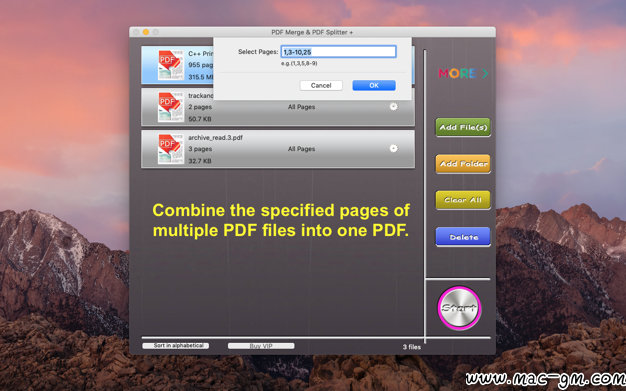
Task: Click the PDF icon of trackand file
Action: (171, 107)
